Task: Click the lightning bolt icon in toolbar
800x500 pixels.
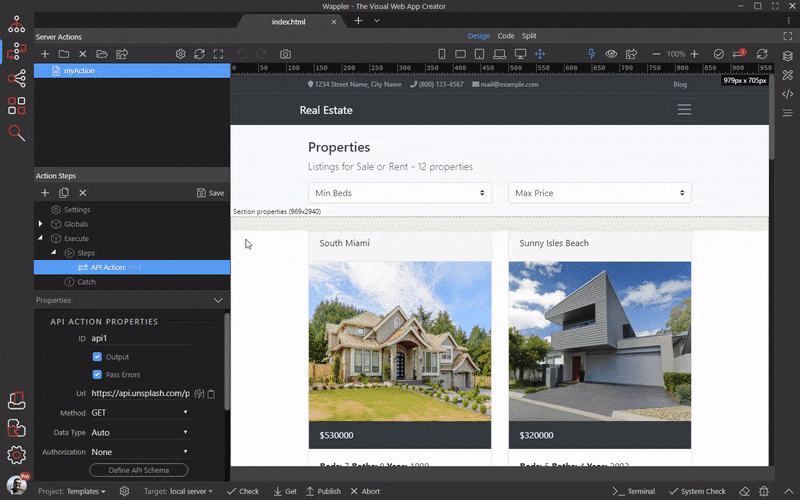Action: pos(591,53)
